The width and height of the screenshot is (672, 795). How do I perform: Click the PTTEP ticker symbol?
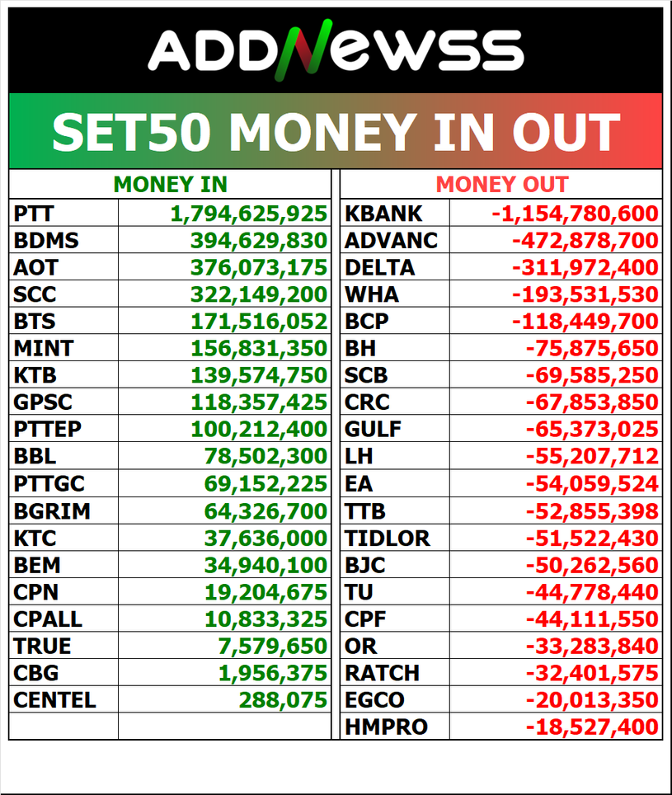coord(48,430)
